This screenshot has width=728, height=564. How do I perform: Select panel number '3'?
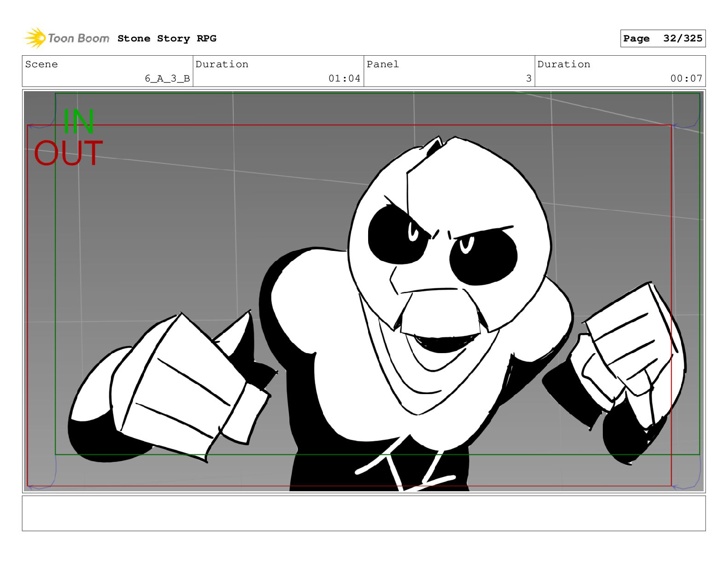coord(529,79)
